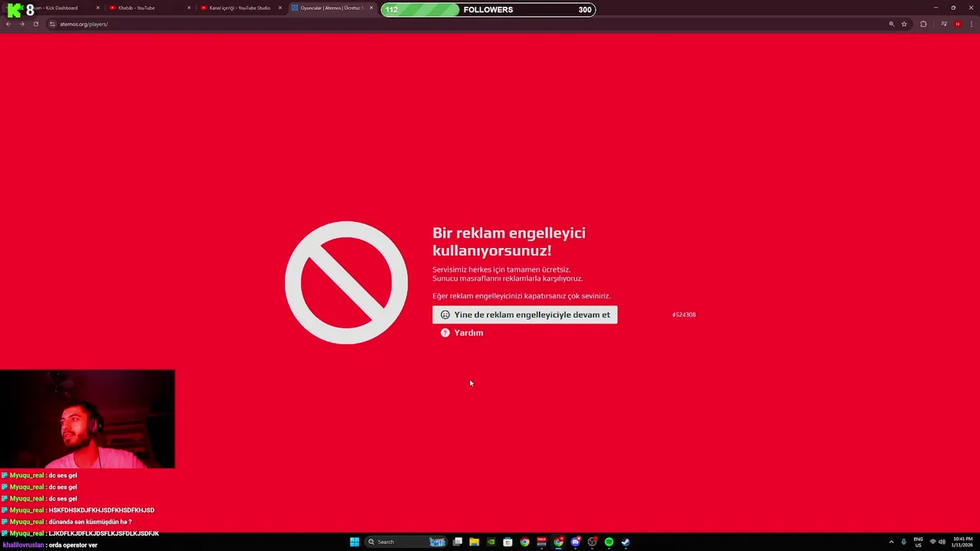This screenshot has height=551, width=980.
Task: Expand hidden system tray icons chevron
Action: tap(891, 542)
